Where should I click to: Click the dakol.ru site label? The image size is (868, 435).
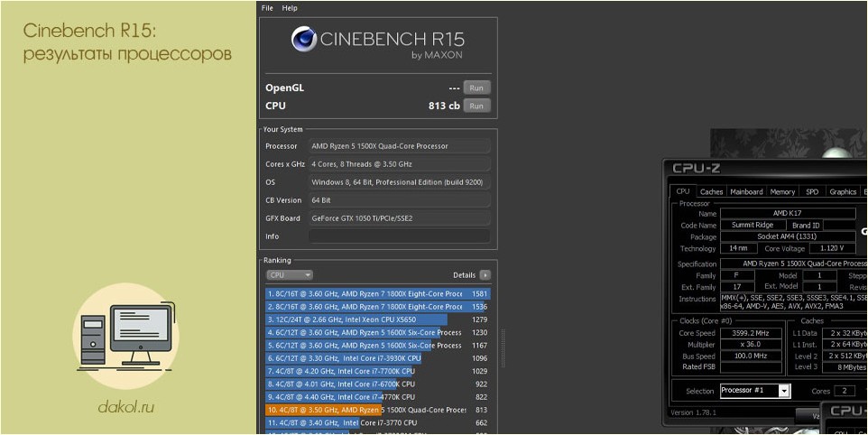pyautogui.click(x=125, y=408)
